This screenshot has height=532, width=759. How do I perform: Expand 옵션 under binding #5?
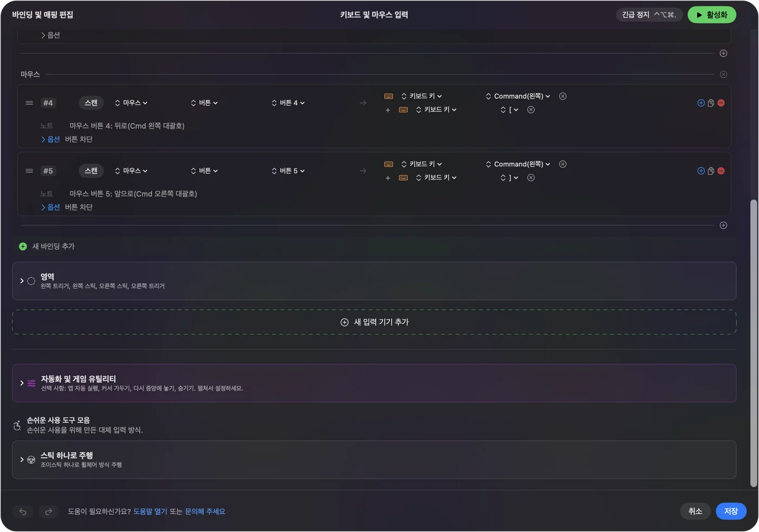tap(50, 207)
